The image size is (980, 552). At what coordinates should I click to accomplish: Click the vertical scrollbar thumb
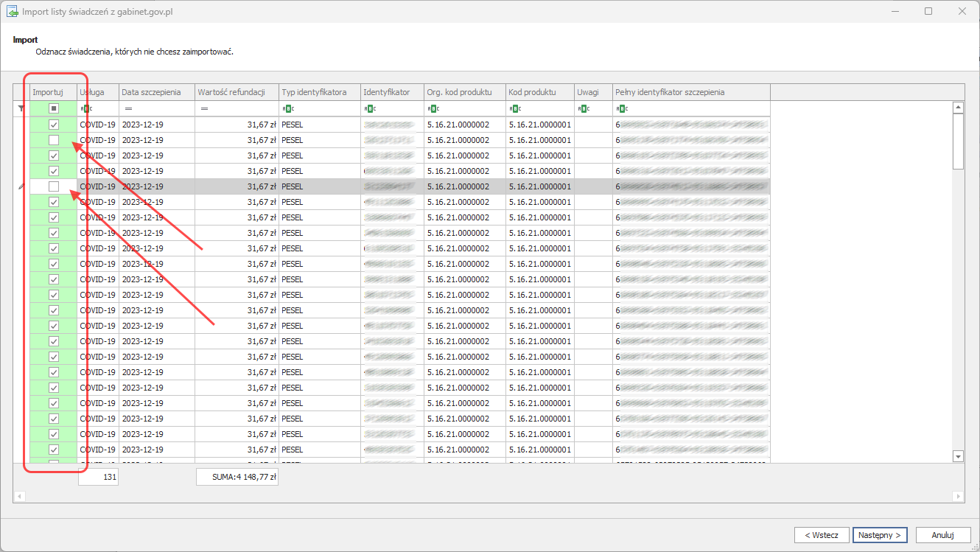(x=958, y=142)
